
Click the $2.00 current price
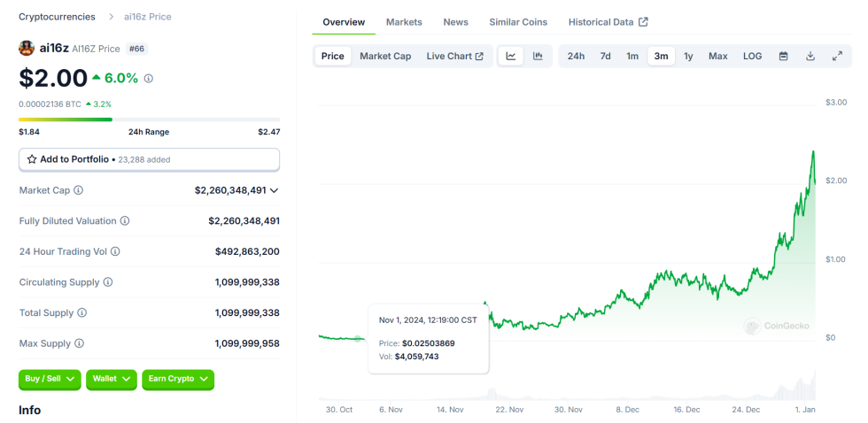tap(53, 78)
